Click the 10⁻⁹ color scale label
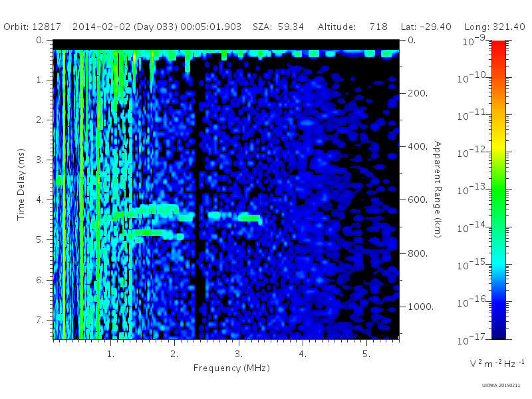Screen dimensions: 532x399 point(474,41)
